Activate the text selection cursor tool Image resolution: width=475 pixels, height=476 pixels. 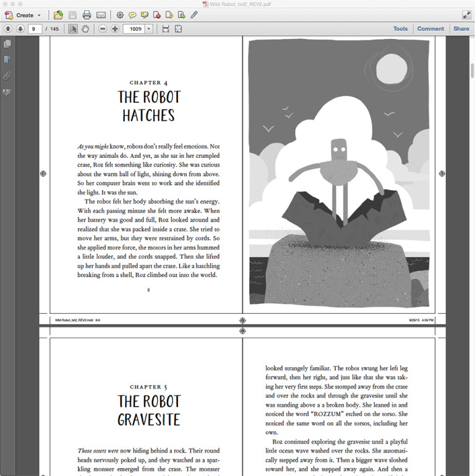pyautogui.click(x=73, y=29)
